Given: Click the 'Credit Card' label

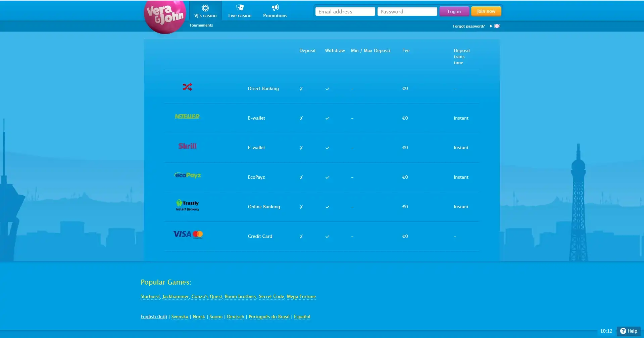Looking at the screenshot, I should pos(260,236).
